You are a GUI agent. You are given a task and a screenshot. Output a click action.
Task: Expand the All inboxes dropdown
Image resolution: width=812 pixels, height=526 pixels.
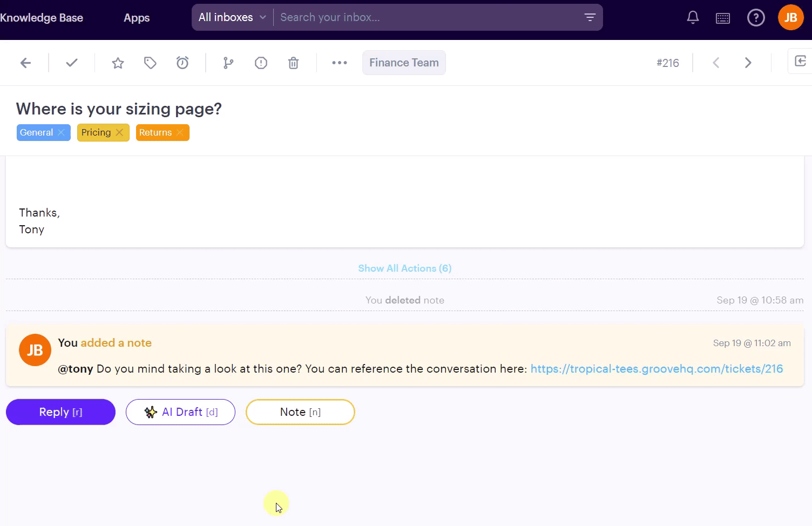click(232, 17)
